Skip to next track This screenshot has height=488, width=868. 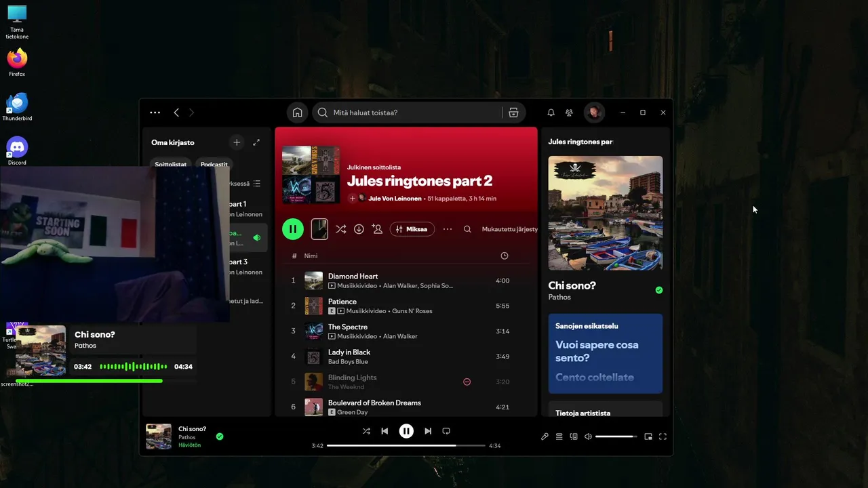point(428,431)
